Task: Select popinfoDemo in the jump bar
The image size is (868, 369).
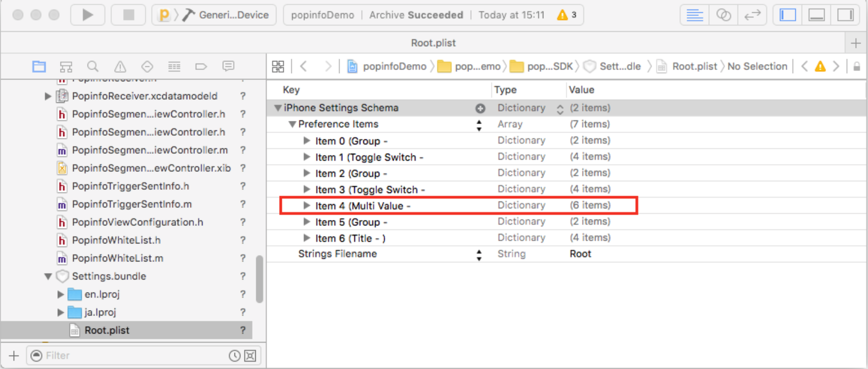Action: [x=394, y=66]
